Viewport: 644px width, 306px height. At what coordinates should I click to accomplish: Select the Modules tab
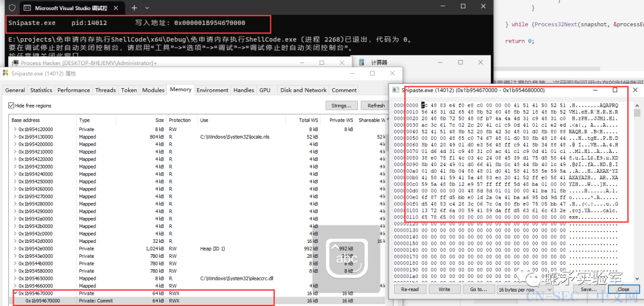(x=153, y=90)
